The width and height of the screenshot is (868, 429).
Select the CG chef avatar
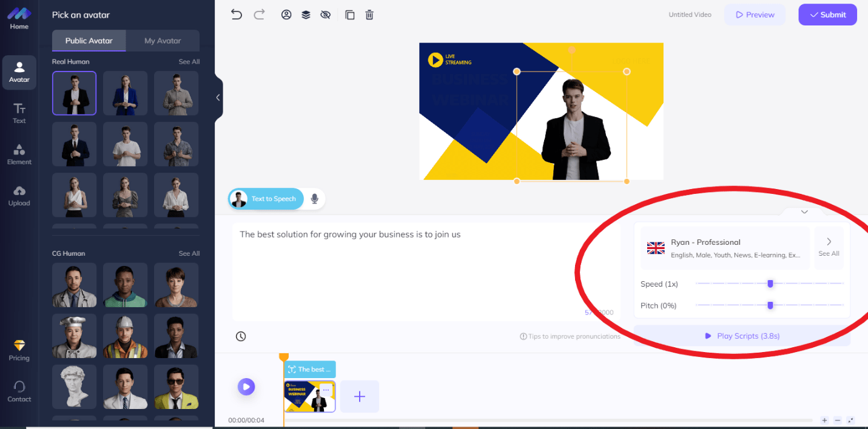coord(74,336)
